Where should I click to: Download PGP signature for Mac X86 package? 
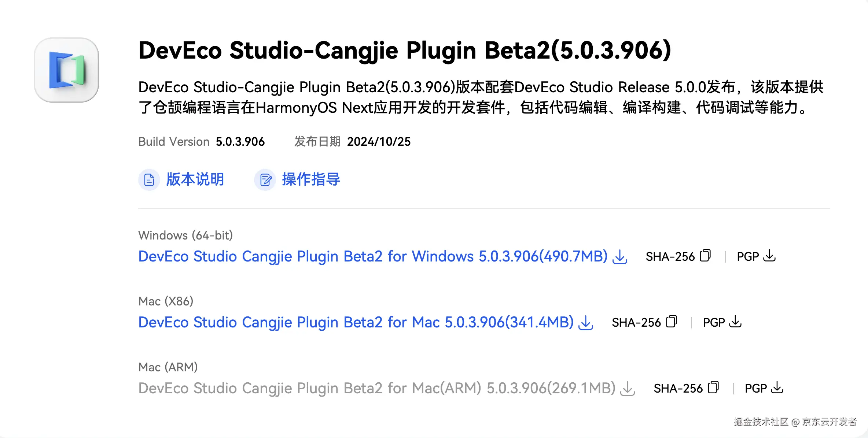[x=735, y=322]
